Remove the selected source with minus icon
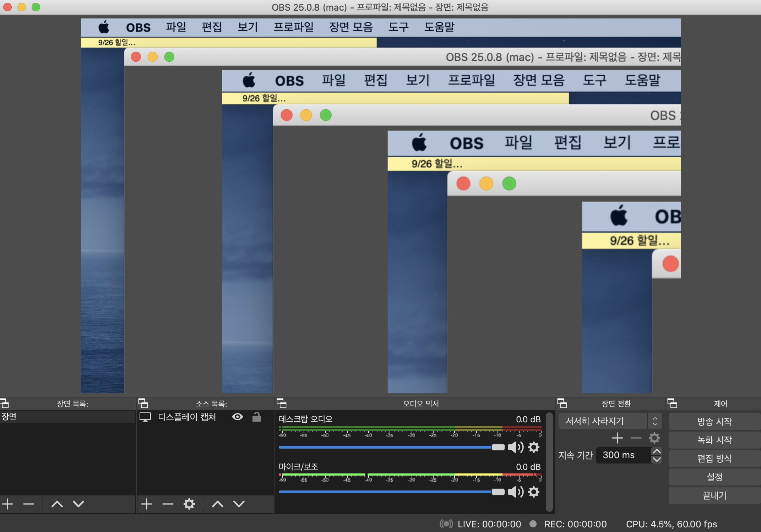 coord(168,504)
